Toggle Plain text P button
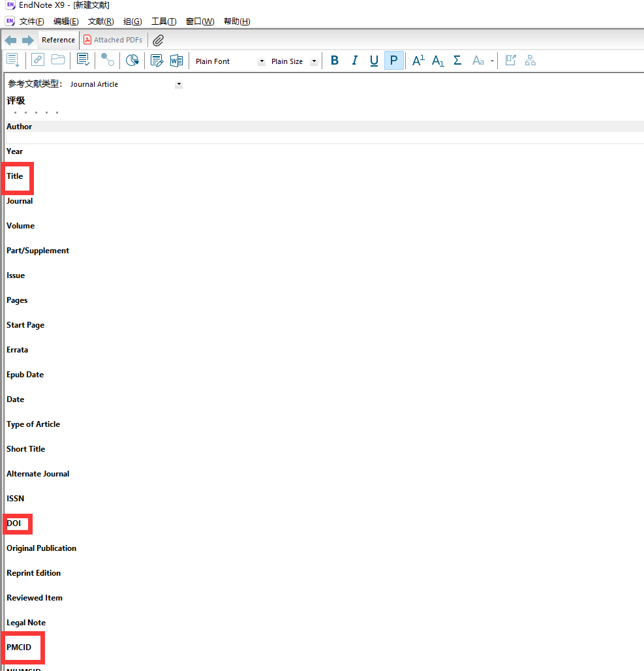The image size is (644, 671). pyautogui.click(x=393, y=60)
